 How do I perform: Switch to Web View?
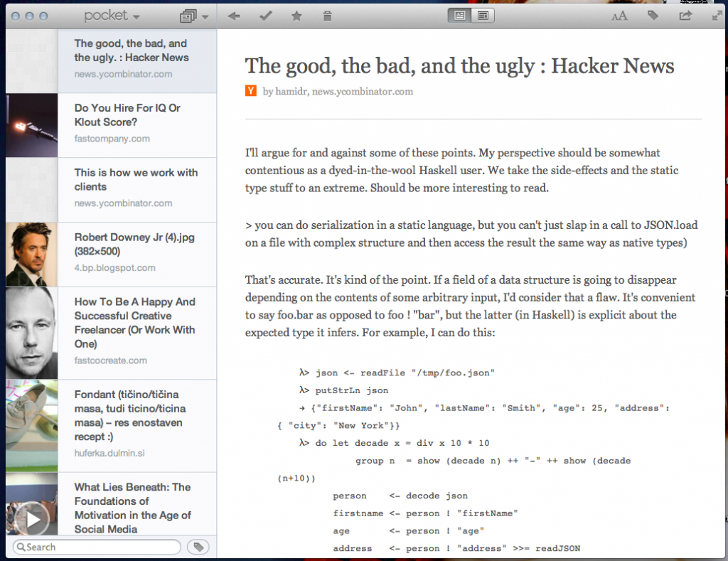[483, 16]
